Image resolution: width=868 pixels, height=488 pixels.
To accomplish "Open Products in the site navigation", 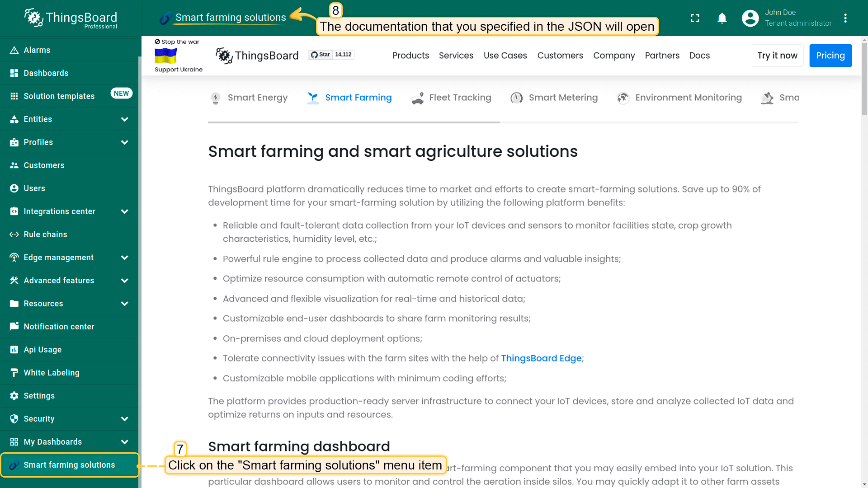I will tap(410, 56).
